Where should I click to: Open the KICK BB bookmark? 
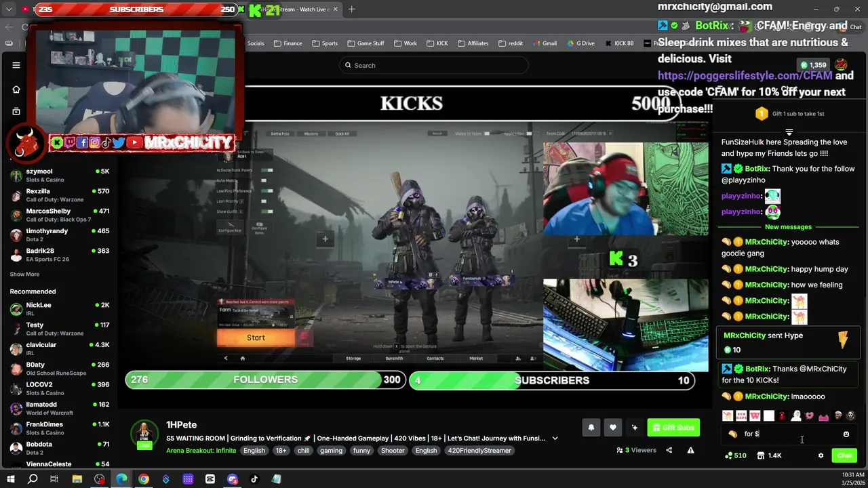pos(618,43)
